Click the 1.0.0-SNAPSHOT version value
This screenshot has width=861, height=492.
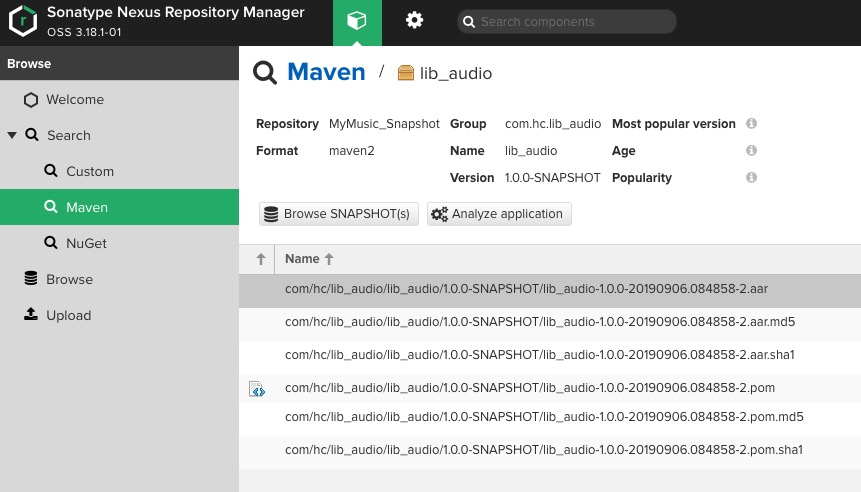pos(552,177)
